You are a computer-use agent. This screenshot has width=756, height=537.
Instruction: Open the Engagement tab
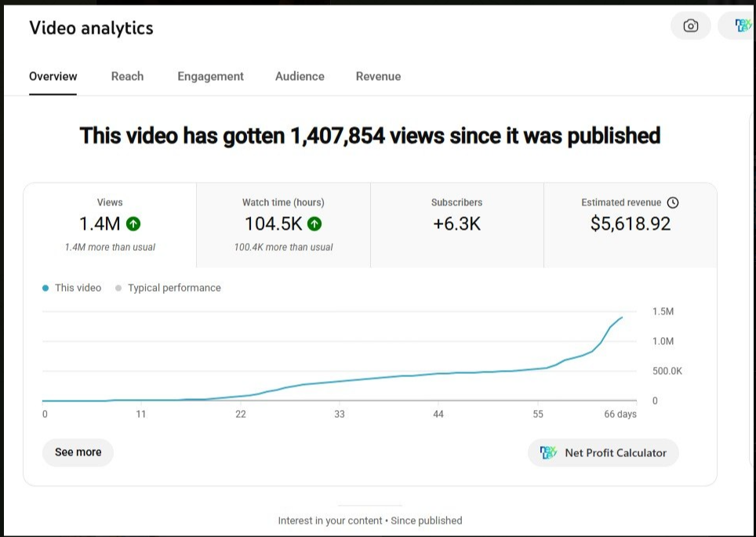(x=210, y=77)
